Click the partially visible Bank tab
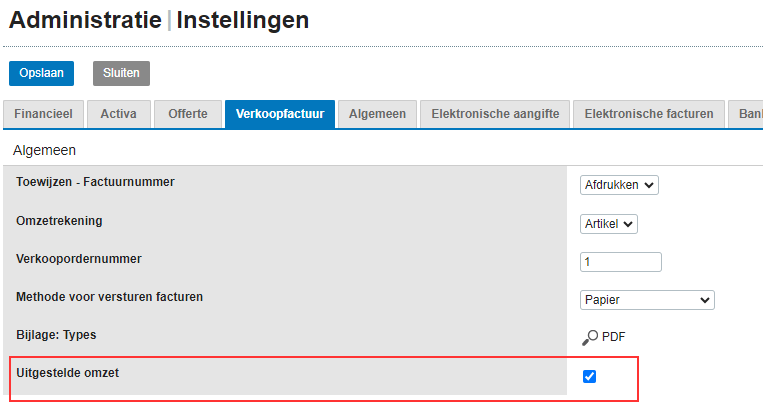This screenshot has width=763, height=417. (747, 114)
